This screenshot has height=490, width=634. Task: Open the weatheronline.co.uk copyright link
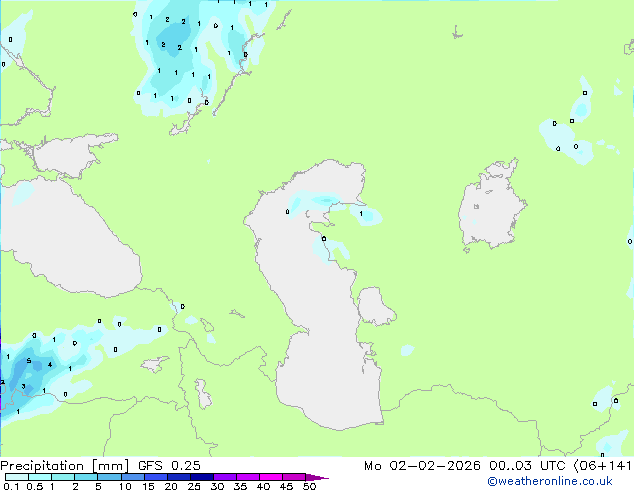(550, 481)
